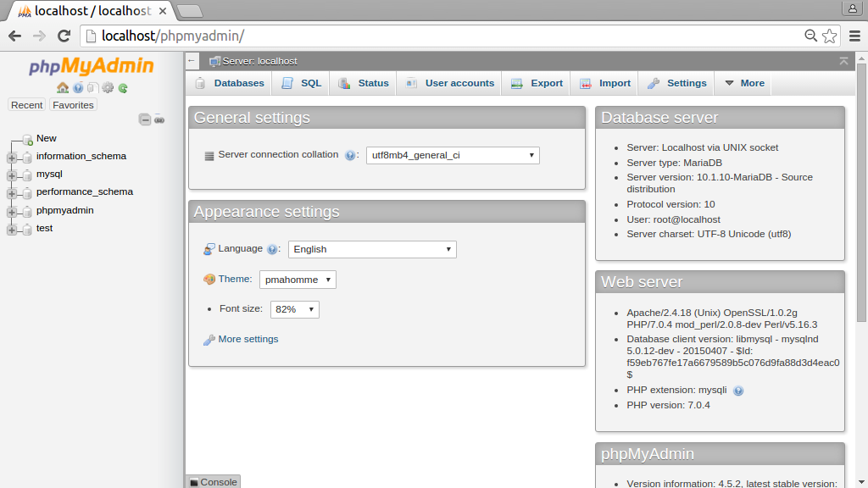Reload the page with browser refresh button
868x488 pixels.
pos(64,36)
